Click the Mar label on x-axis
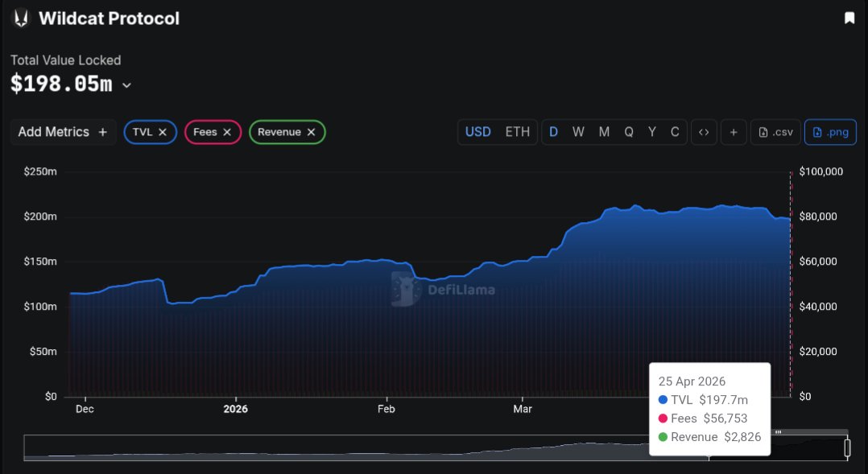This screenshot has width=868, height=474. [522, 409]
